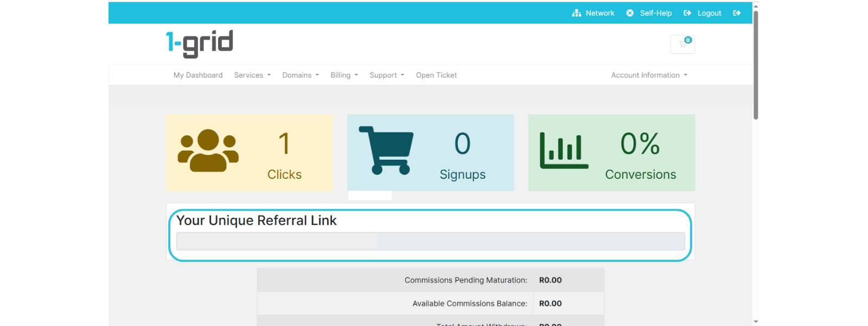Click the Your Unique Referral Link heading

click(257, 221)
